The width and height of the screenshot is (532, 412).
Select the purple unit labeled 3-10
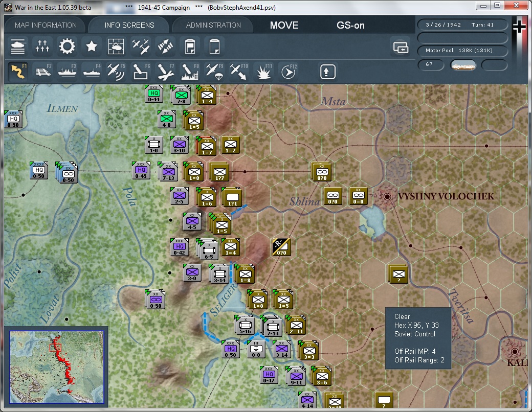click(x=179, y=145)
